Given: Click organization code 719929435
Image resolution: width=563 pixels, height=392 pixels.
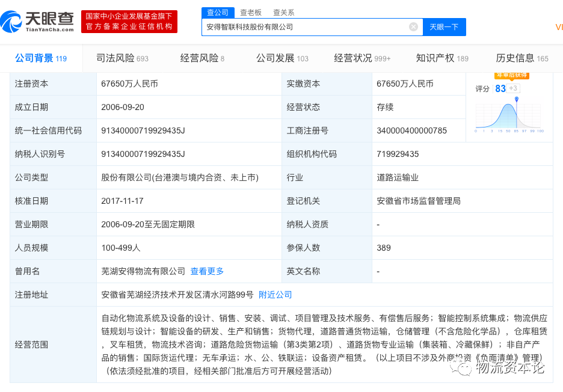Looking at the screenshot, I should click(x=398, y=154).
